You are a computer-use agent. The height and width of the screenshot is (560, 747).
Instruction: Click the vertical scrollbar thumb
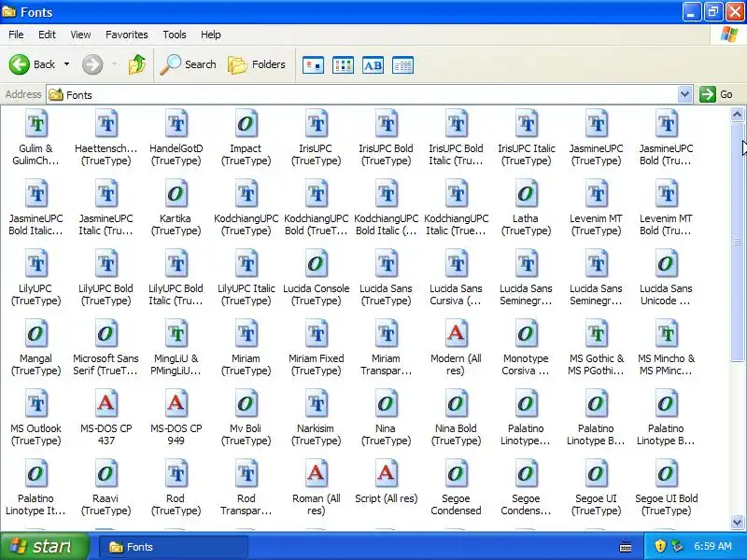(737, 242)
